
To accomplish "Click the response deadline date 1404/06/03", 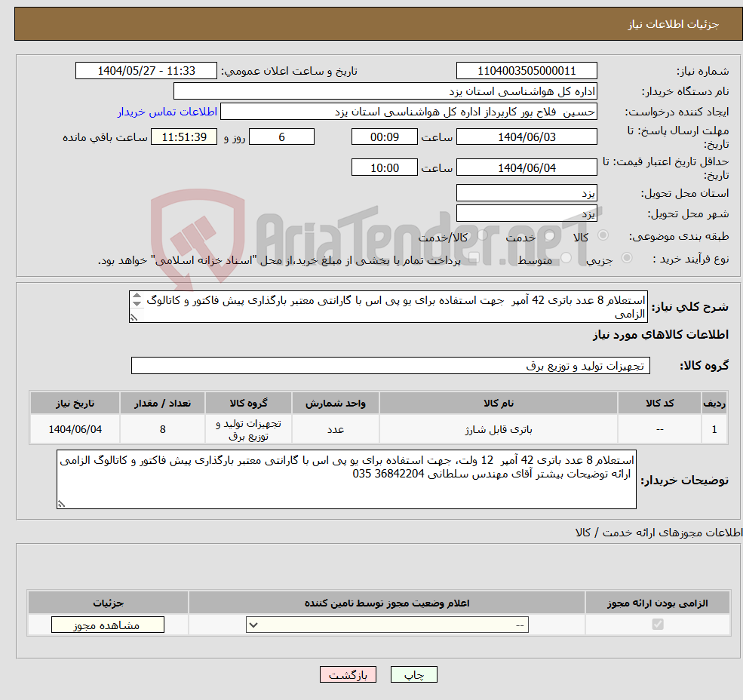I will click(527, 137).
